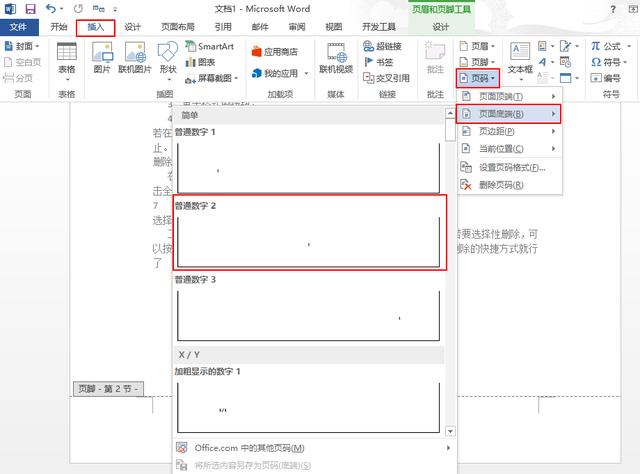Insert a blank page (空白页)
The image size is (640, 474).
point(22,62)
